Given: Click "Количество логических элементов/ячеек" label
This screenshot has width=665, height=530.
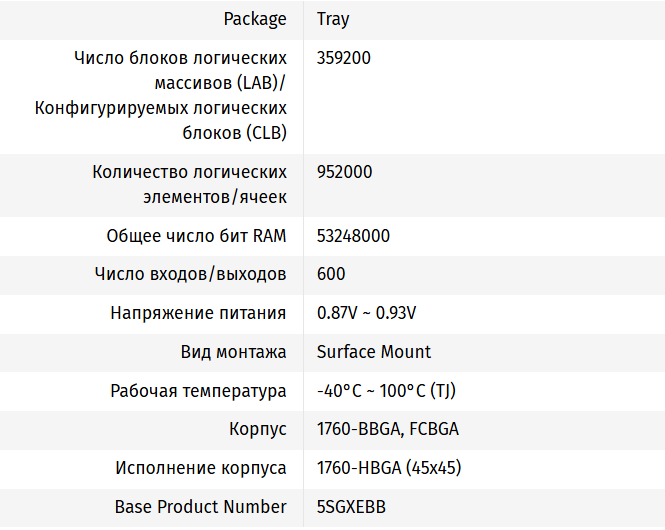Looking at the screenshot, I should (189, 184).
